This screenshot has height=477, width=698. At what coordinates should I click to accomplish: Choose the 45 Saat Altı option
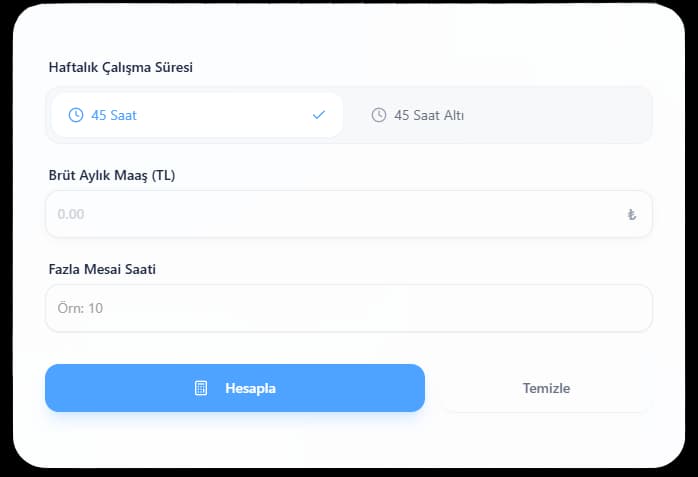coord(497,115)
